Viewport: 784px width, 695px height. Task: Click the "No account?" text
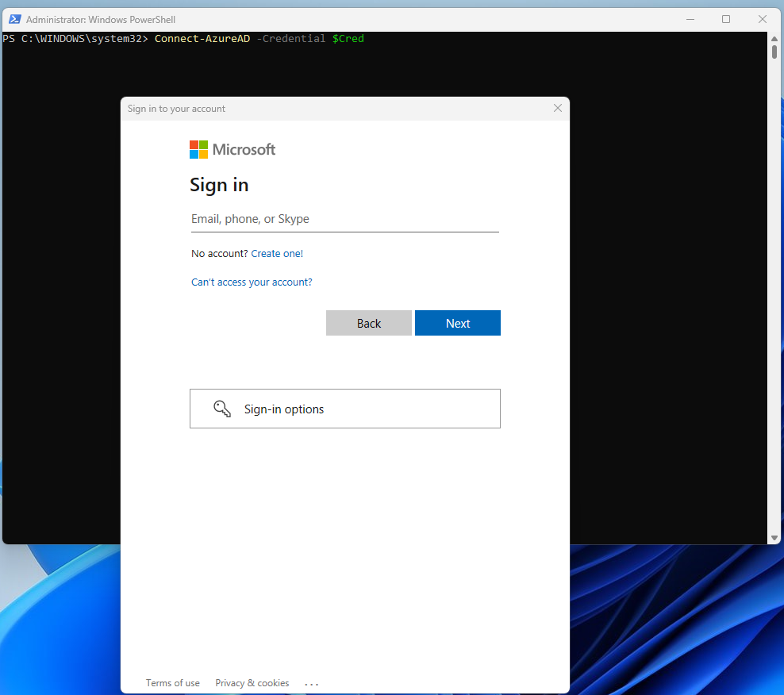pos(220,254)
